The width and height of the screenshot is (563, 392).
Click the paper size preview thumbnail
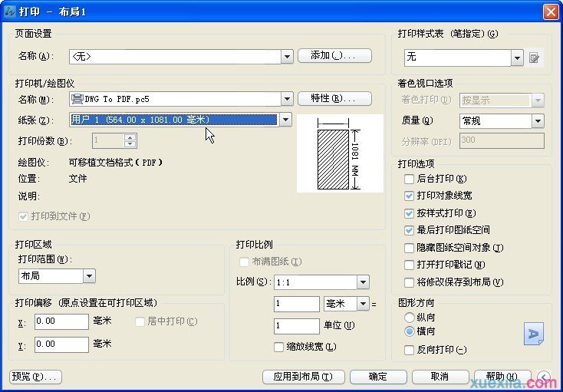point(340,153)
